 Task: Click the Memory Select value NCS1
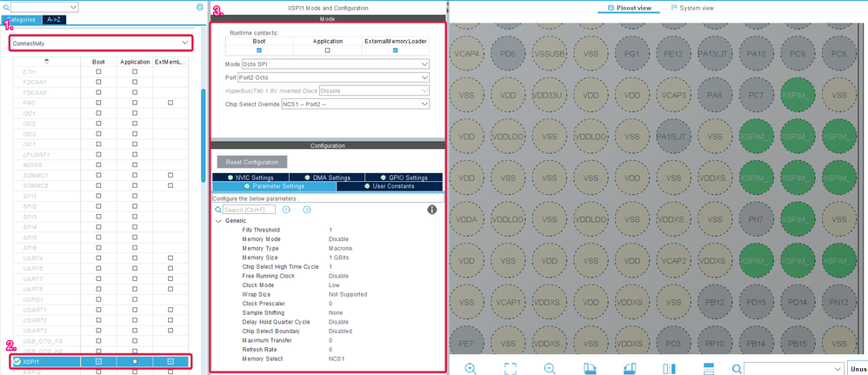[x=336, y=359]
